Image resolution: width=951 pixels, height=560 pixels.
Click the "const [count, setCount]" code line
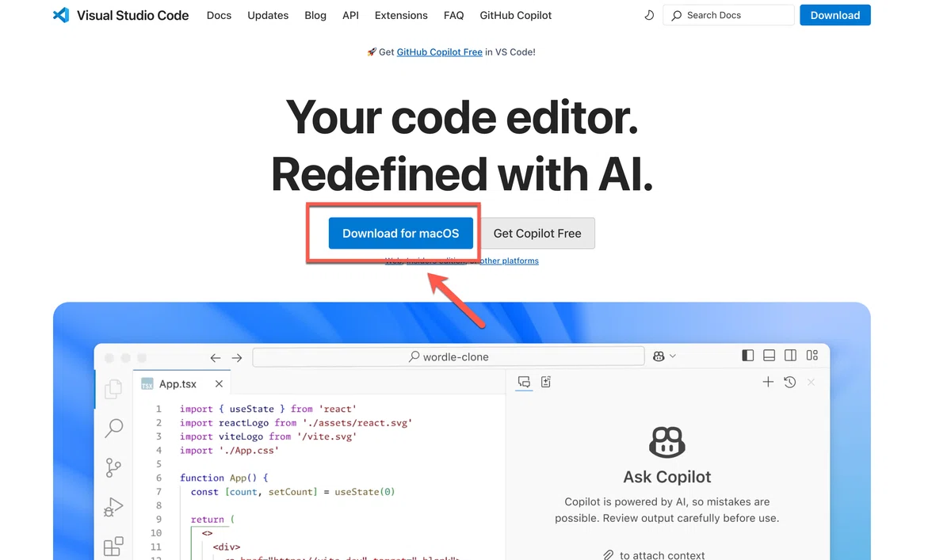pos(292,492)
